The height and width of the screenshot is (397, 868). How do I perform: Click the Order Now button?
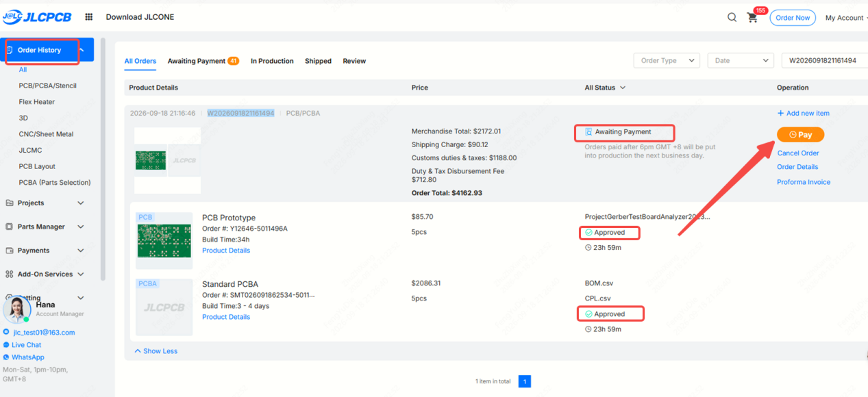pos(793,18)
